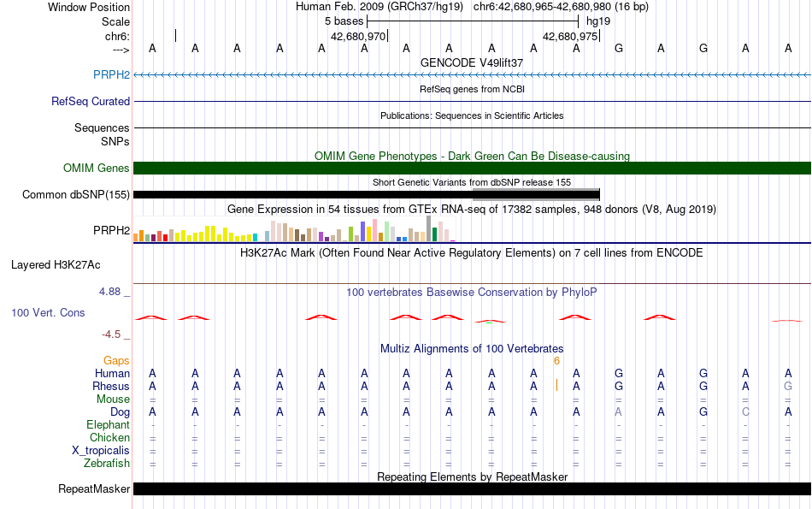Click the 42,680,970 ruler coordinate

pyautogui.click(x=358, y=36)
